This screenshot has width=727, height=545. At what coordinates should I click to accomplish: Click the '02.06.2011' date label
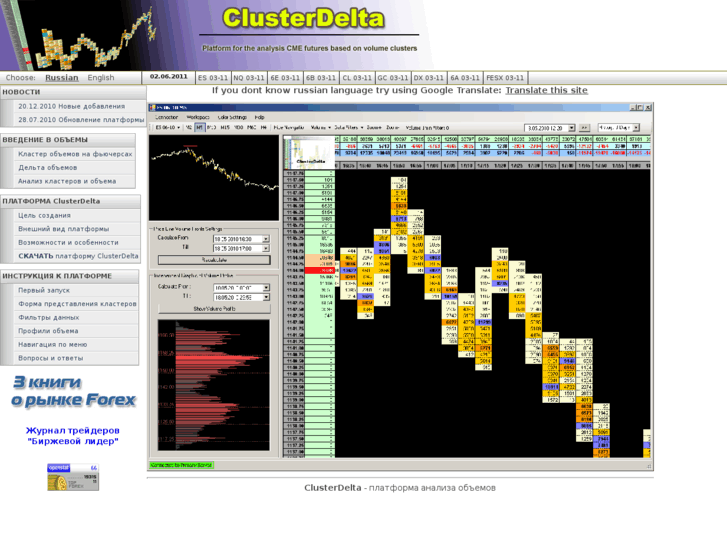[x=169, y=77]
